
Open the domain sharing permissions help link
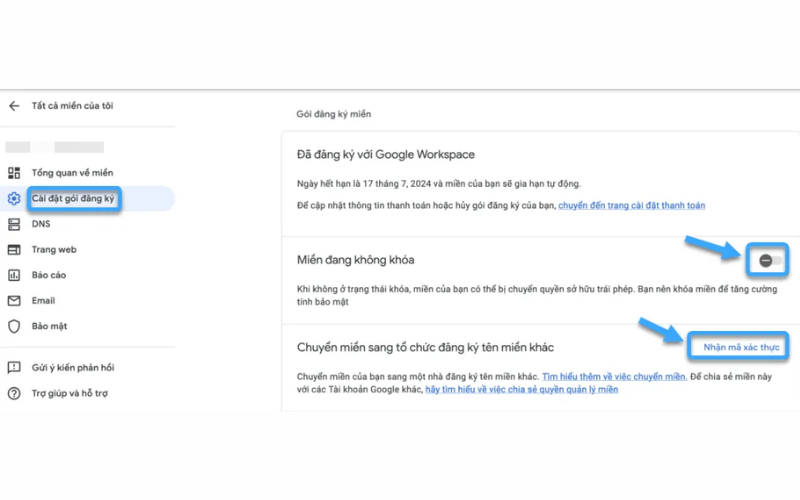(521, 389)
